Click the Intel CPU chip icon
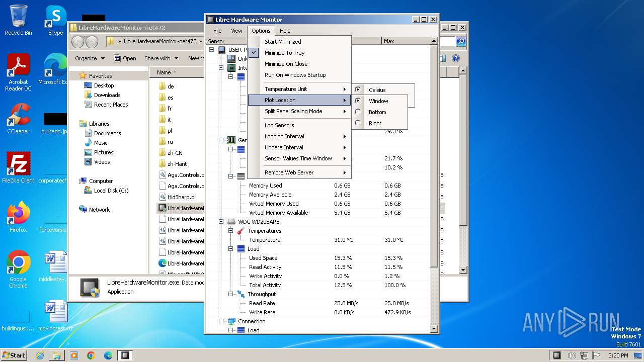This screenshot has height=362, width=644. (x=231, y=68)
